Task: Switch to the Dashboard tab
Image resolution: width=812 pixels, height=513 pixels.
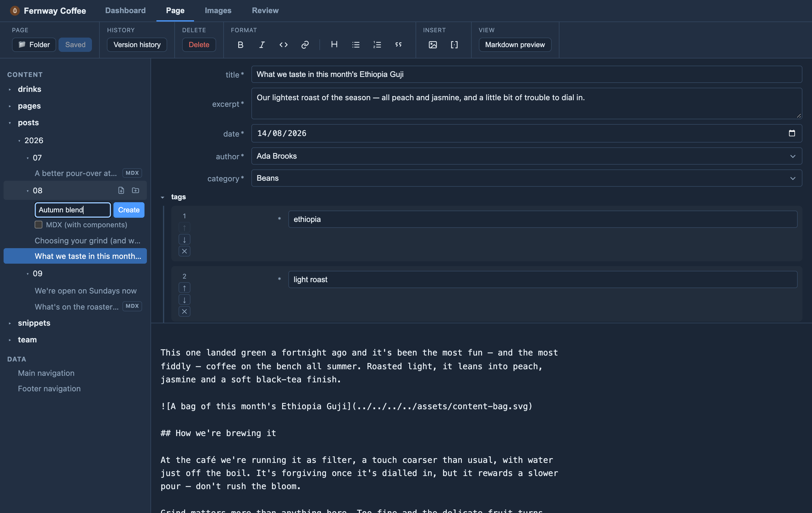Action: 125,10
